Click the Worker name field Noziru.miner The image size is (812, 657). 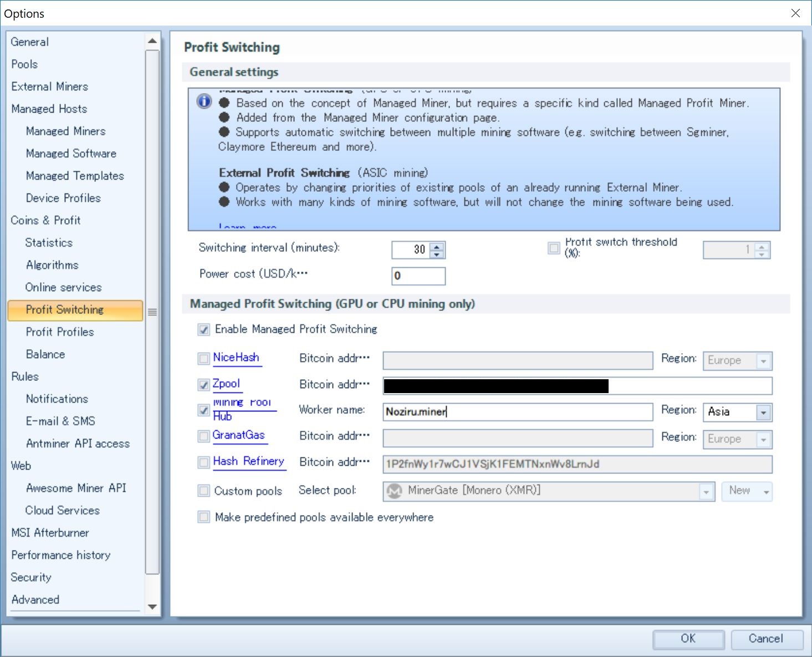click(518, 411)
